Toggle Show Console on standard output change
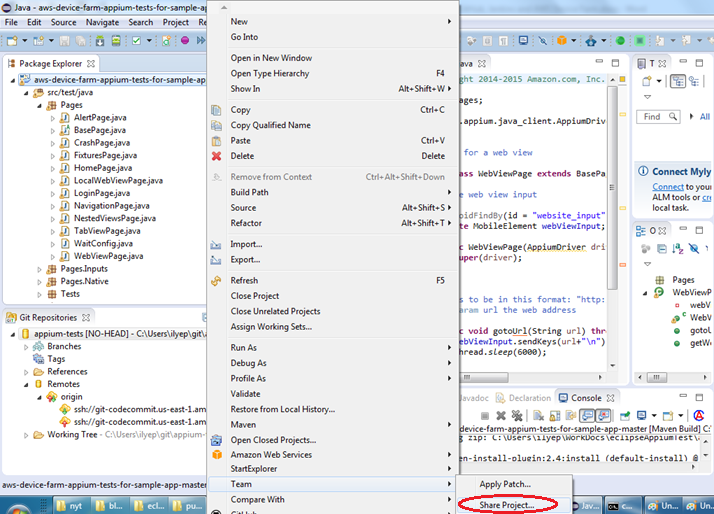This screenshot has height=514, width=714. pos(587,415)
